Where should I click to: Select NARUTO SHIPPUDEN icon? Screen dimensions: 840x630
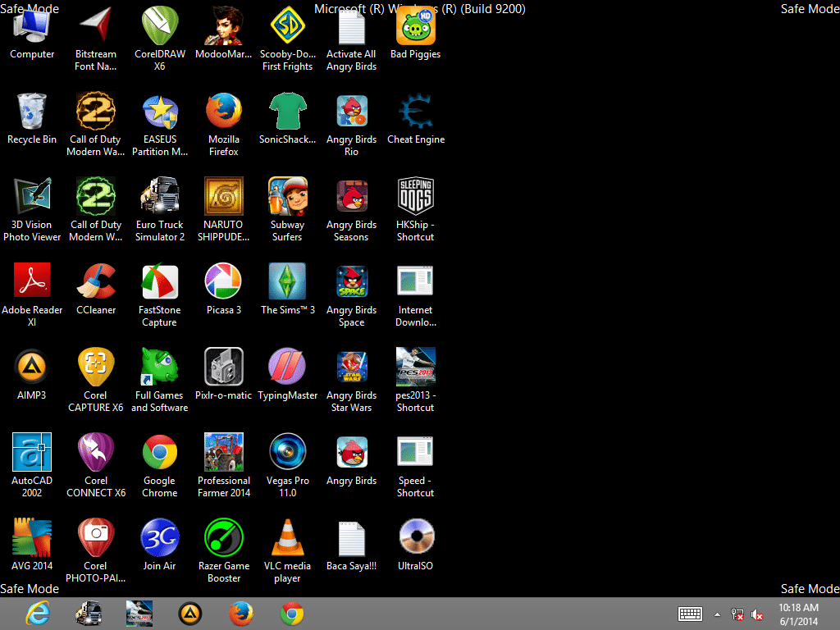click(223, 196)
